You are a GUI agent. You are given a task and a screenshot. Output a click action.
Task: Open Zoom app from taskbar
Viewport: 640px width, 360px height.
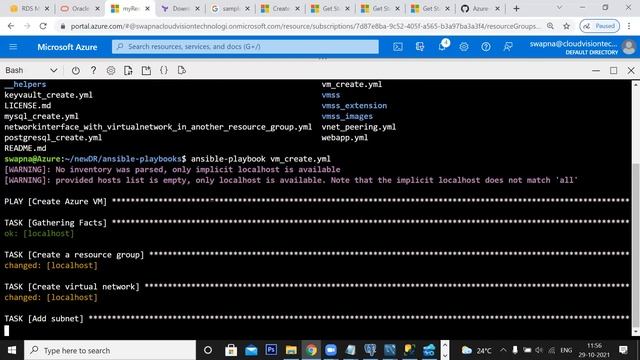coord(331,350)
